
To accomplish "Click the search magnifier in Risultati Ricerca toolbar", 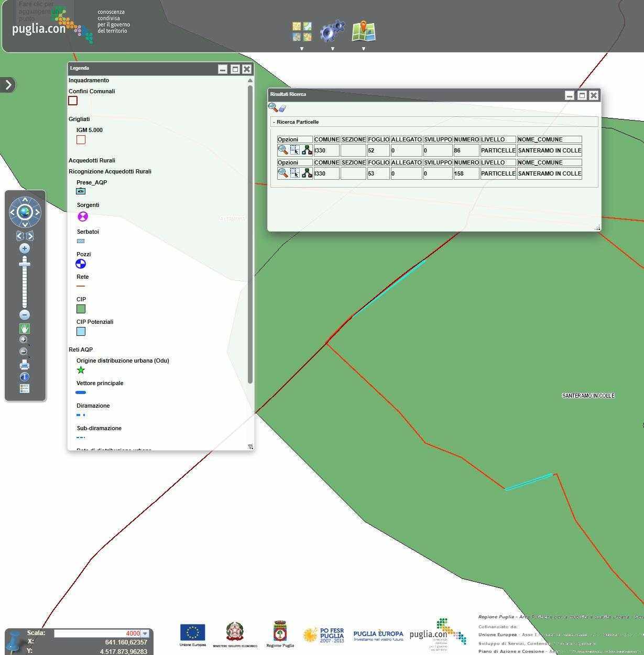I will (273, 107).
